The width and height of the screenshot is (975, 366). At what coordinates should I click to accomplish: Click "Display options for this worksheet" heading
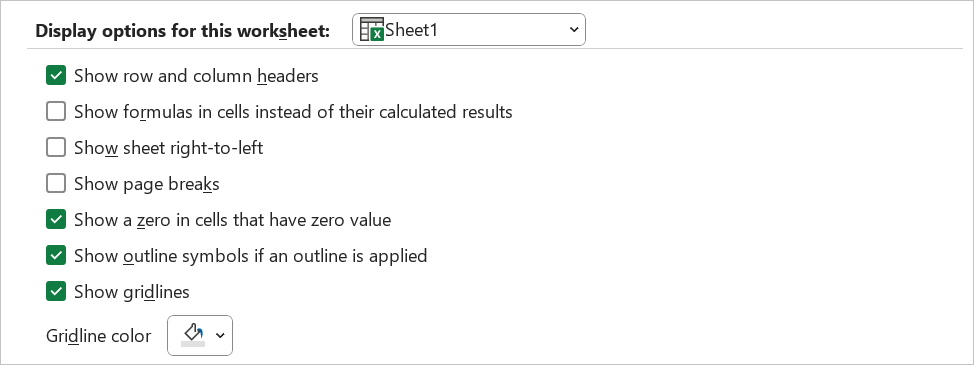(182, 31)
